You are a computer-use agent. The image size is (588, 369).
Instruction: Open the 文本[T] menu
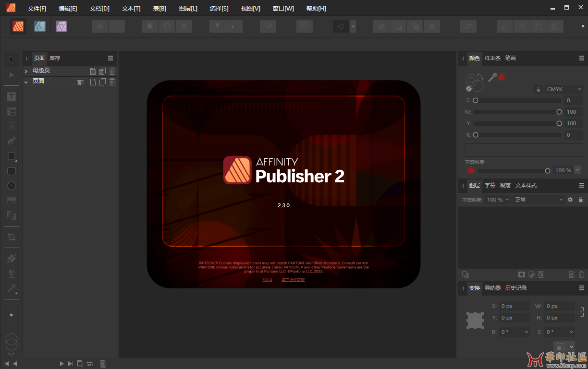click(131, 9)
